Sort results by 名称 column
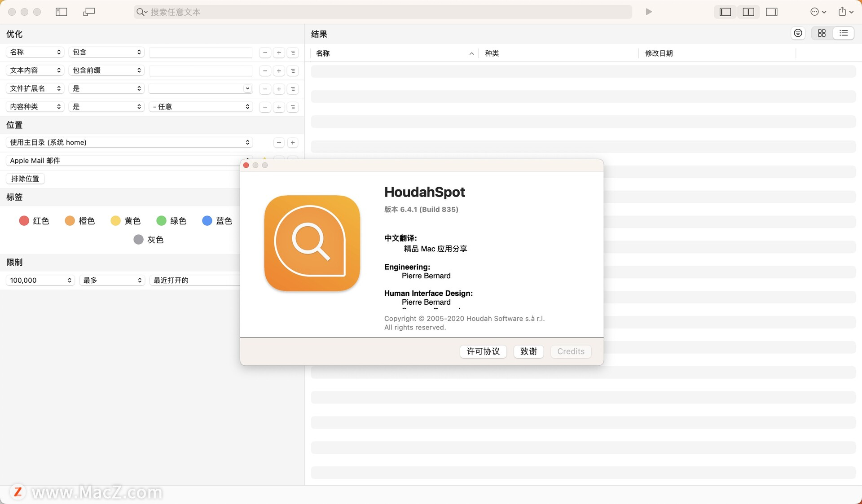The height and width of the screenshot is (504, 862). pos(395,53)
